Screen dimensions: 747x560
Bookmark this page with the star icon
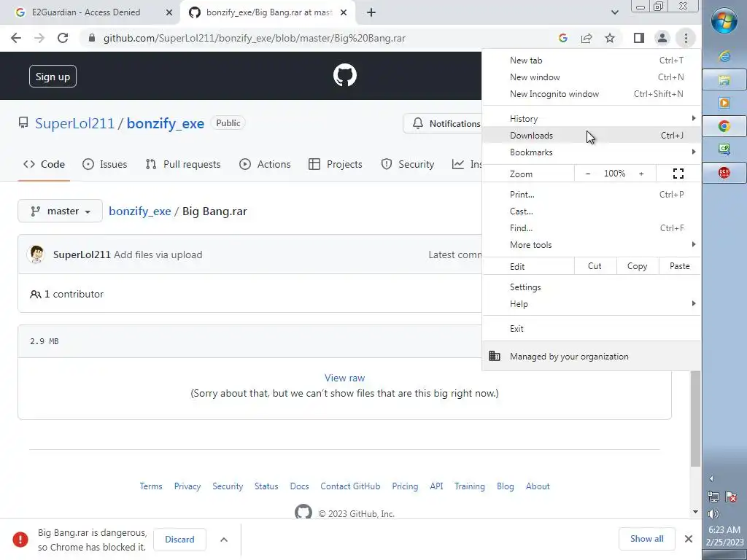(x=610, y=38)
